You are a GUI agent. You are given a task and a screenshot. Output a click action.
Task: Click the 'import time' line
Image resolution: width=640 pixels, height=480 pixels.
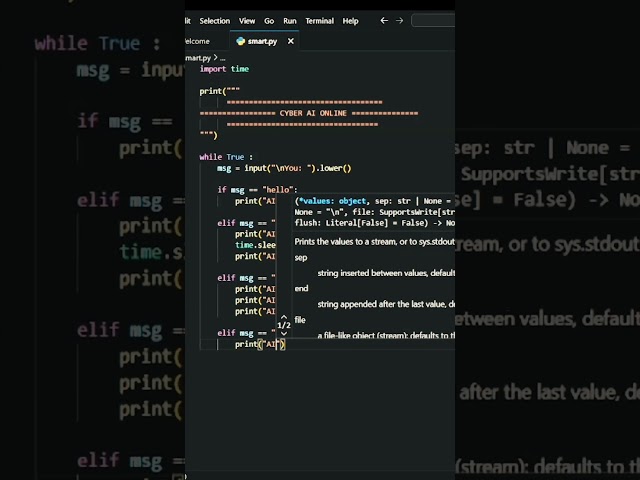point(224,69)
